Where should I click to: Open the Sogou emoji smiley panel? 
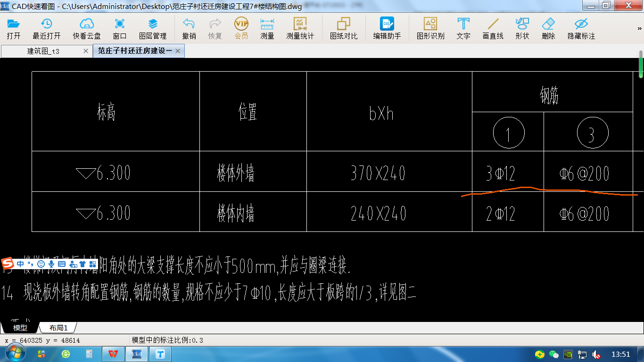pyautogui.click(x=41, y=263)
